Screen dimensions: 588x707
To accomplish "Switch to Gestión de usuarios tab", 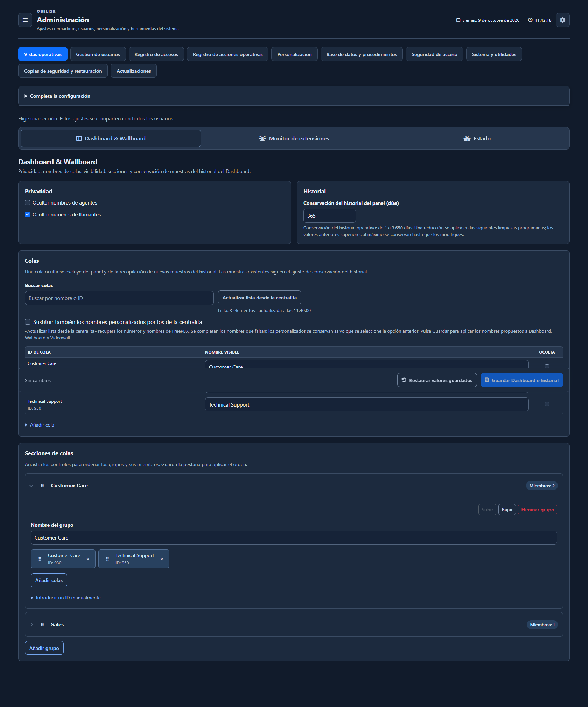I will [98, 54].
